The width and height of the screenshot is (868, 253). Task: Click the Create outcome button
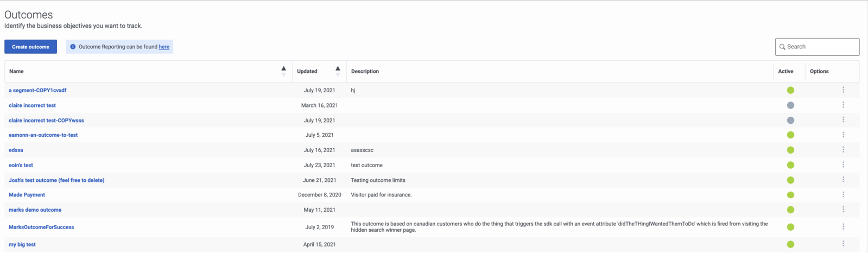[30, 47]
